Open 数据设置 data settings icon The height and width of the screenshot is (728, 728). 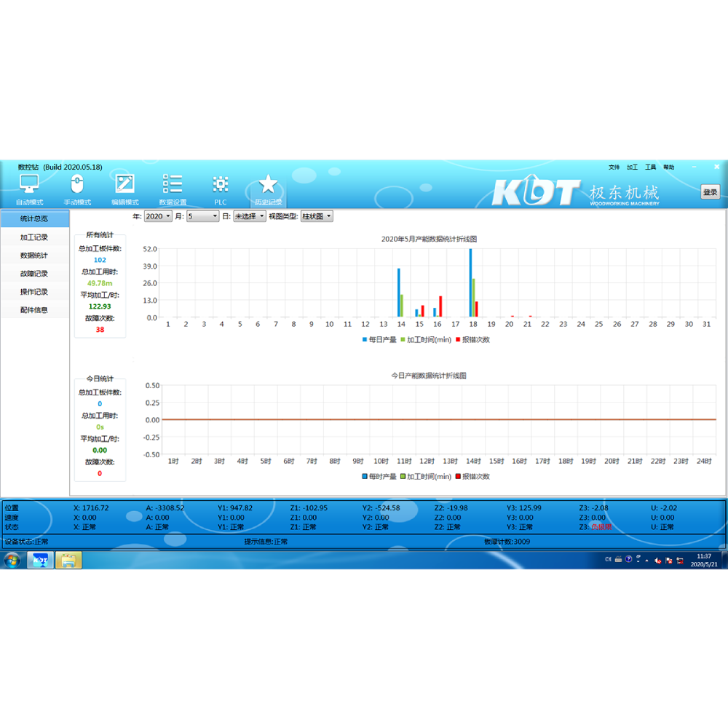pos(173,184)
